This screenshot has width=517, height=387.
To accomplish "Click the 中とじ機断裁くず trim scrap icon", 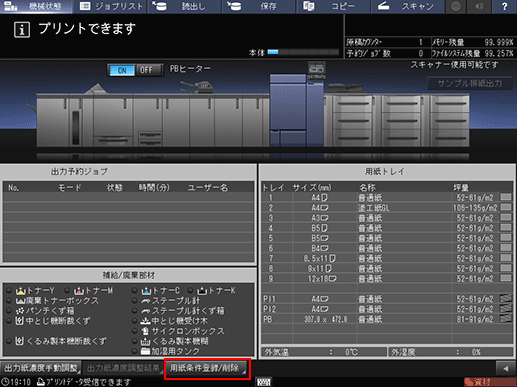I will coord(20,321).
